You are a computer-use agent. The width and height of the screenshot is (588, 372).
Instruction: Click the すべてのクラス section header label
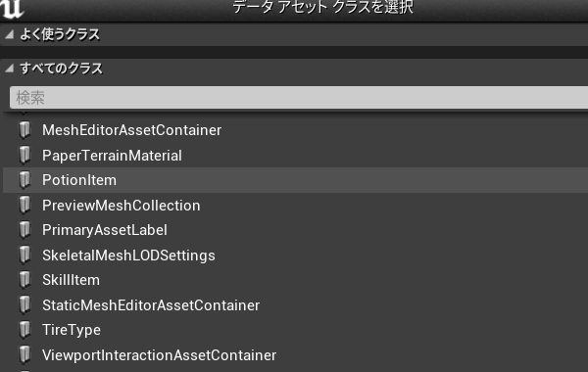click(x=61, y=69)
